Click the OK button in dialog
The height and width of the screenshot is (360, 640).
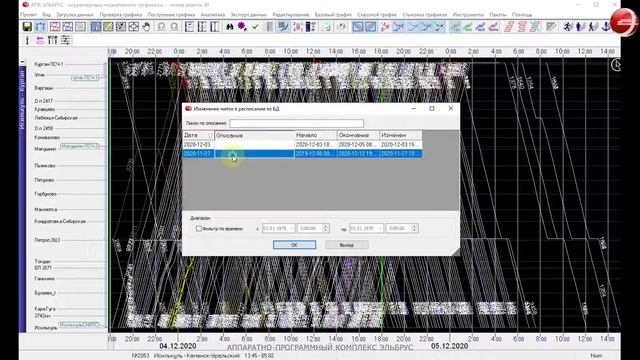coord(294,245)
